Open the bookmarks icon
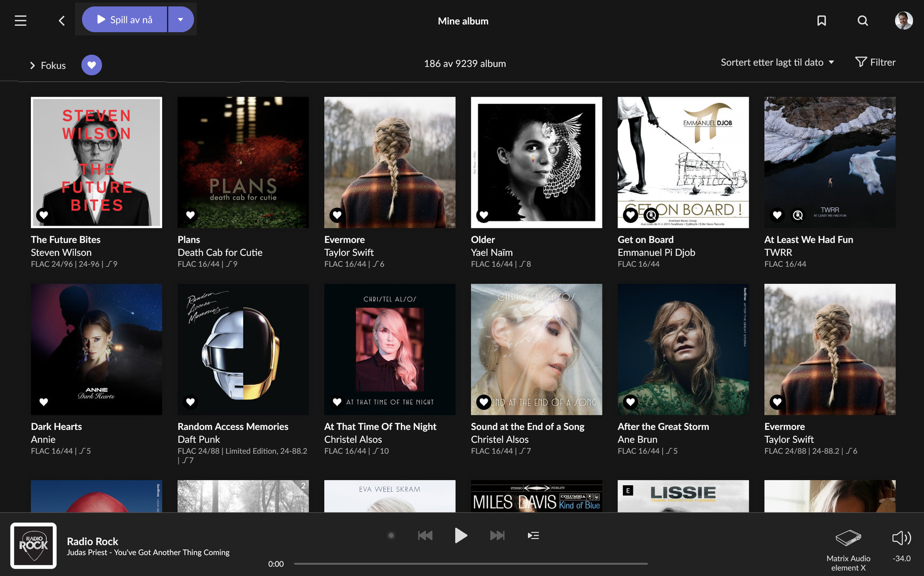924x576 pixels. point(822,21)
